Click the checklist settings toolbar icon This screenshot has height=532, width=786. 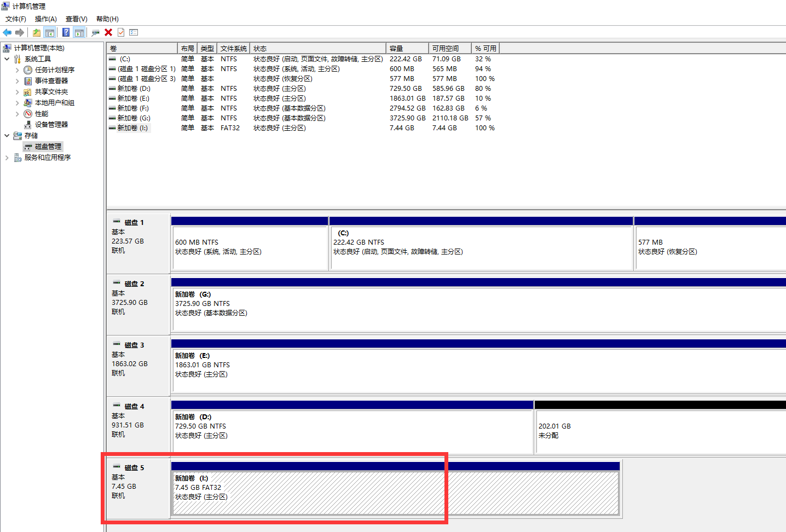coord(134,32)
